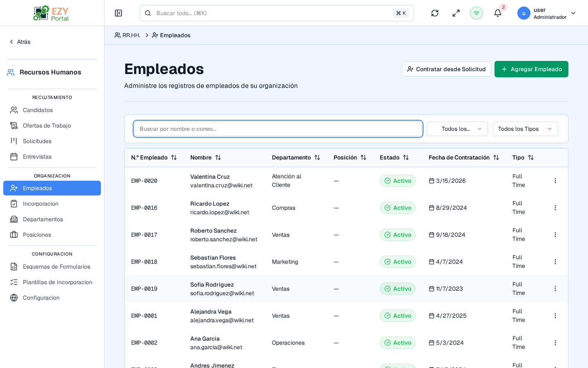Click Contratar desde Solicitud button
Image resolution: width=588 pixels, height=368 pixels.
pyautogui.click(x=446, y=69)
